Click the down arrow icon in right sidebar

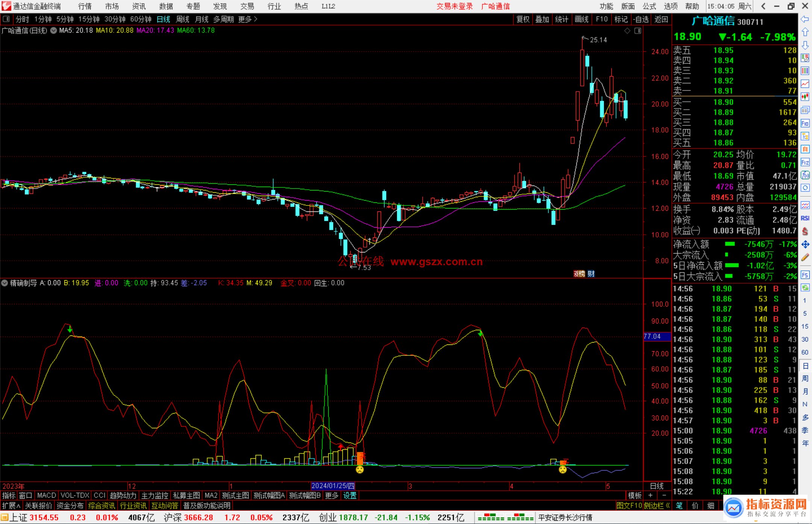[x=805, y=45]
